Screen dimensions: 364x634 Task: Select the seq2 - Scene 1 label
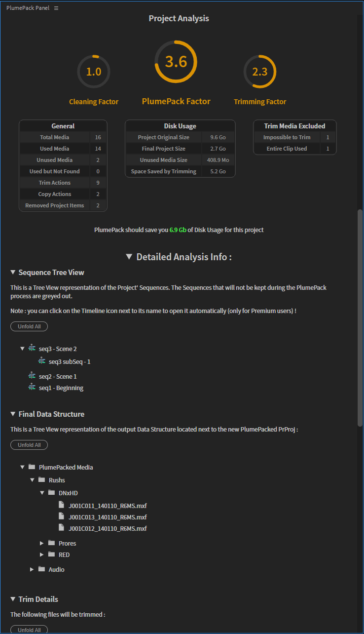click(x=58, y=376)
